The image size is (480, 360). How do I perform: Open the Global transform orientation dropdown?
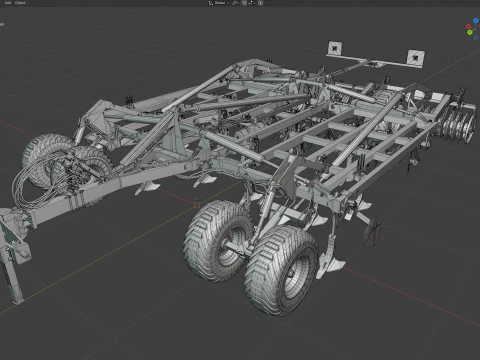[219, 3]
